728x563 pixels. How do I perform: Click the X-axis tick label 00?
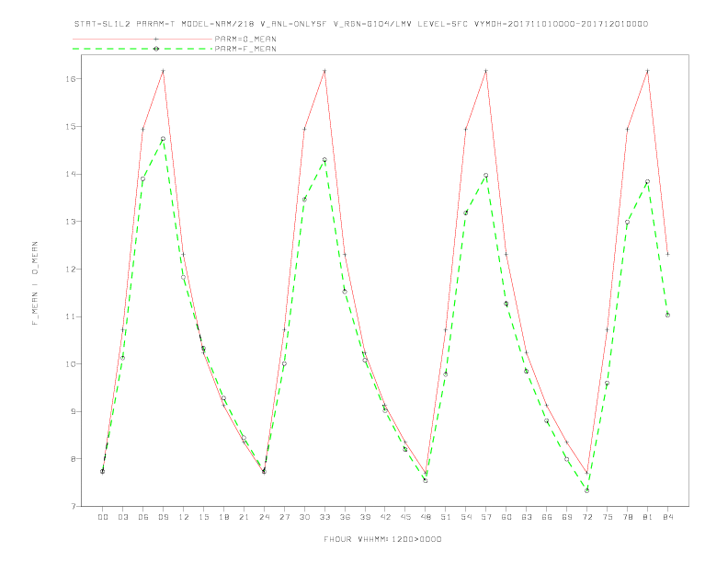[x=103, y=517]
